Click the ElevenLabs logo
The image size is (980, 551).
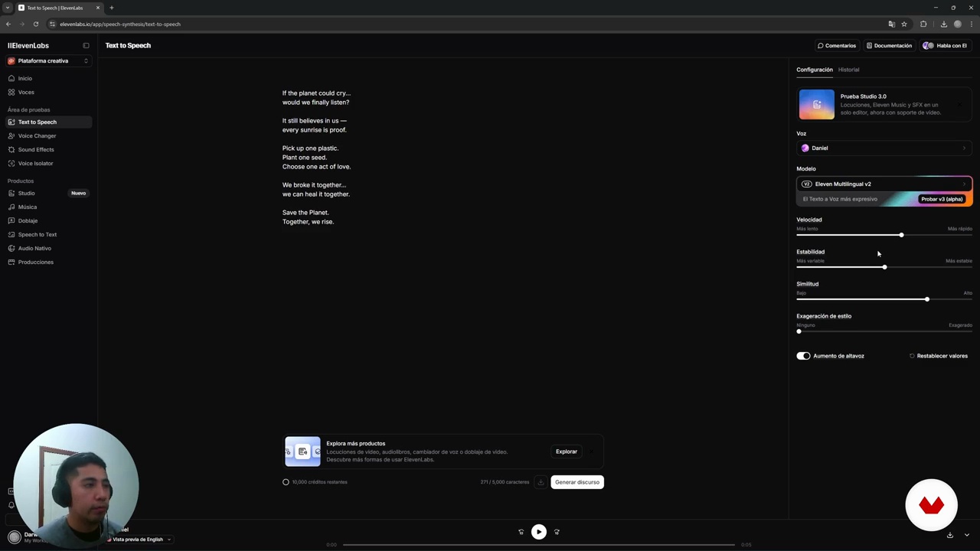coord(28,45)
